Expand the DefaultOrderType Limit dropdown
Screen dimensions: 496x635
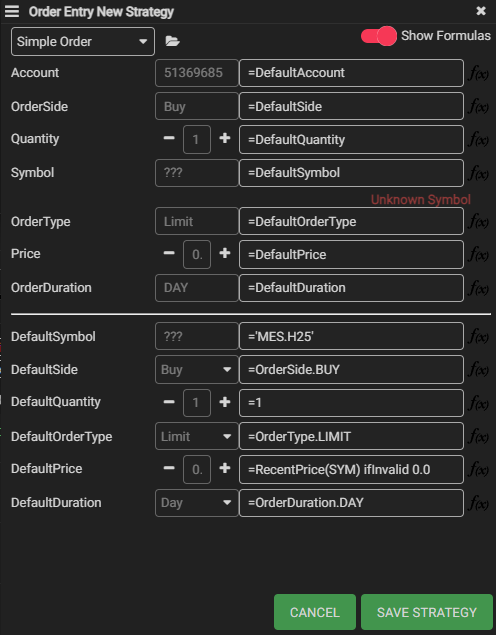[197, 436]
